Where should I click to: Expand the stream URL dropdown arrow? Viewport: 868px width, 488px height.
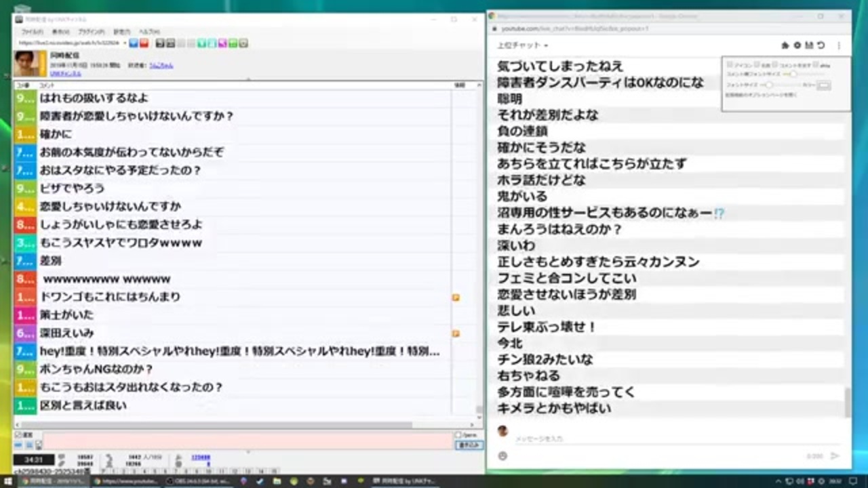(125, 43)
